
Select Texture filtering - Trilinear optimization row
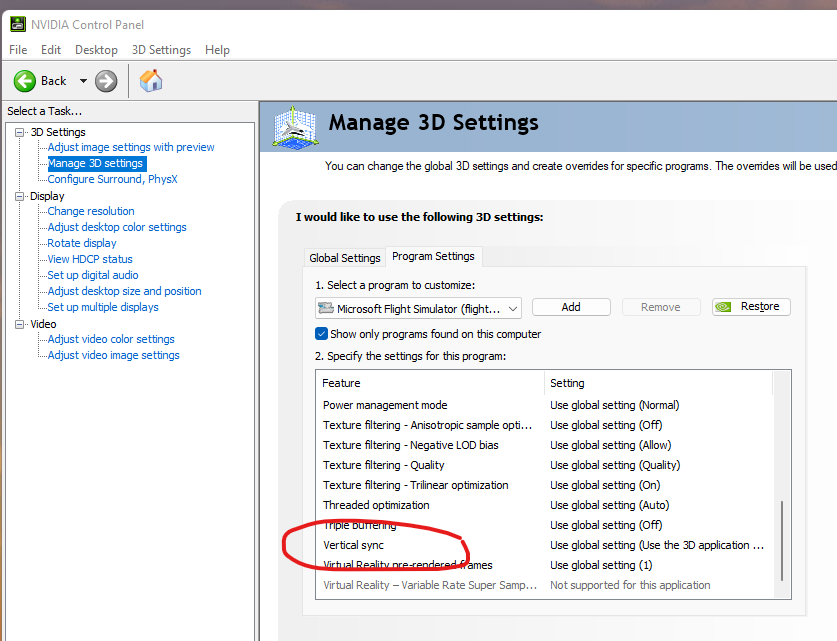click(x=543, y=485)
